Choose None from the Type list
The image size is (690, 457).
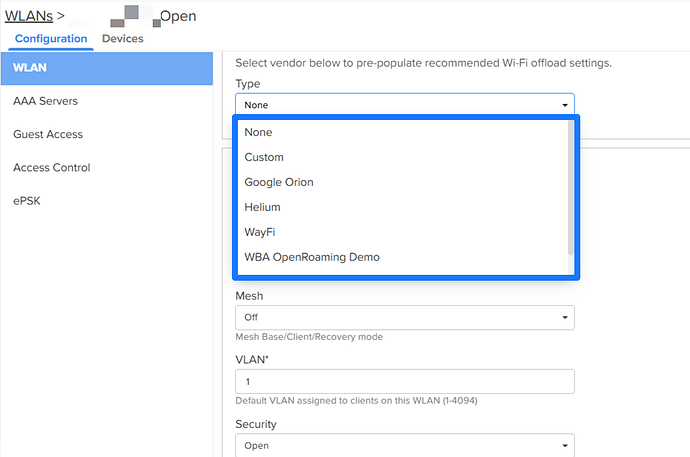[258, 132]
